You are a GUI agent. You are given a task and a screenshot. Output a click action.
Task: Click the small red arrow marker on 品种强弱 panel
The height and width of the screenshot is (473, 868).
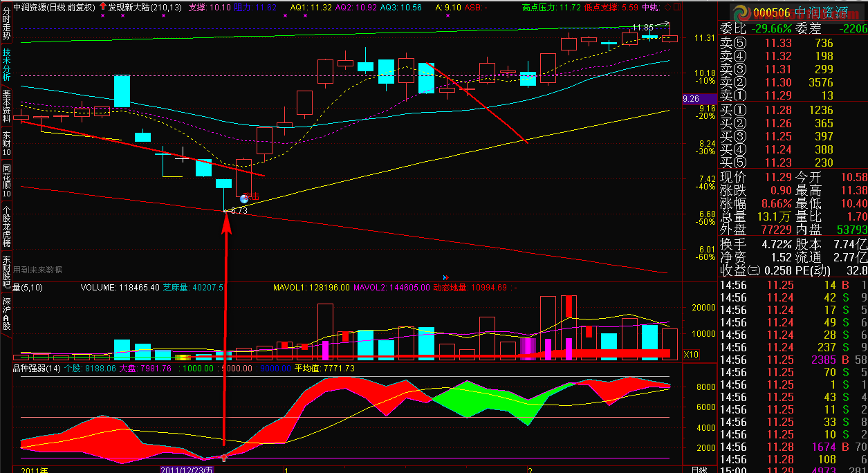point(223,457)
